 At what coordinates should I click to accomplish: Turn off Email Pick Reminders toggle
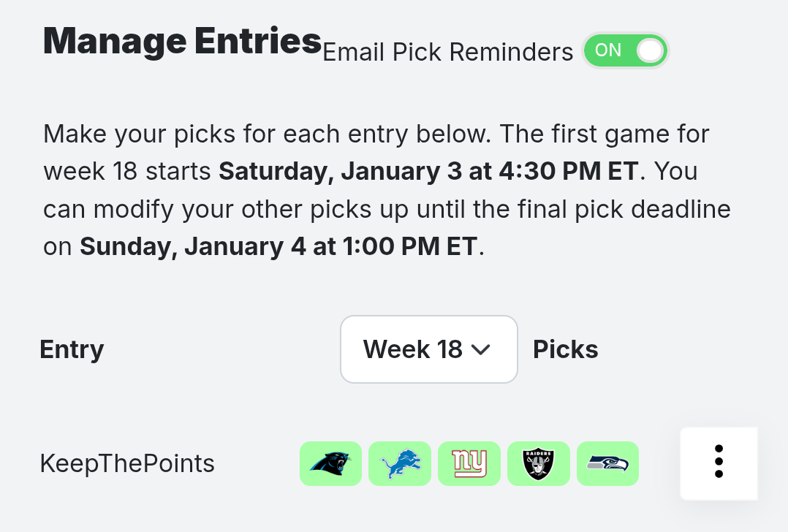click(x=625, y=51)
